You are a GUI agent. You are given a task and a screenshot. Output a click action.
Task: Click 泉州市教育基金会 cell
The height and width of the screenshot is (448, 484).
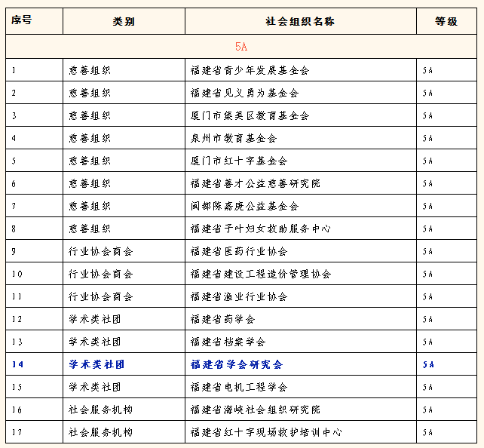tap(234, 138)
